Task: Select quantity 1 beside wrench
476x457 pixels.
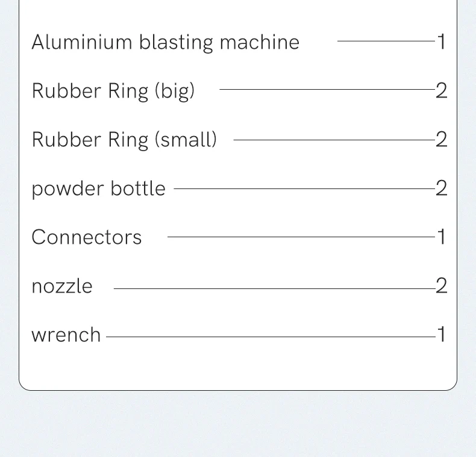Action: [442, 335]
